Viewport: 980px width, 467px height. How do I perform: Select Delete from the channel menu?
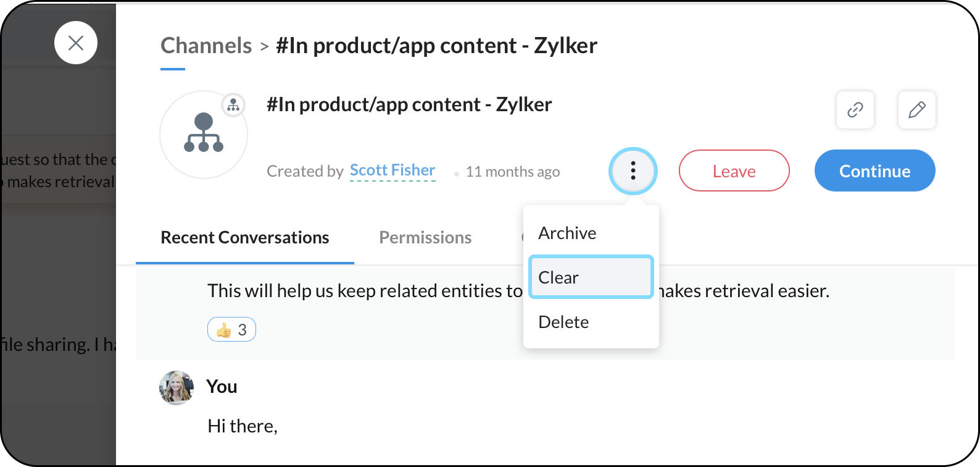click(x=563, y=322)
